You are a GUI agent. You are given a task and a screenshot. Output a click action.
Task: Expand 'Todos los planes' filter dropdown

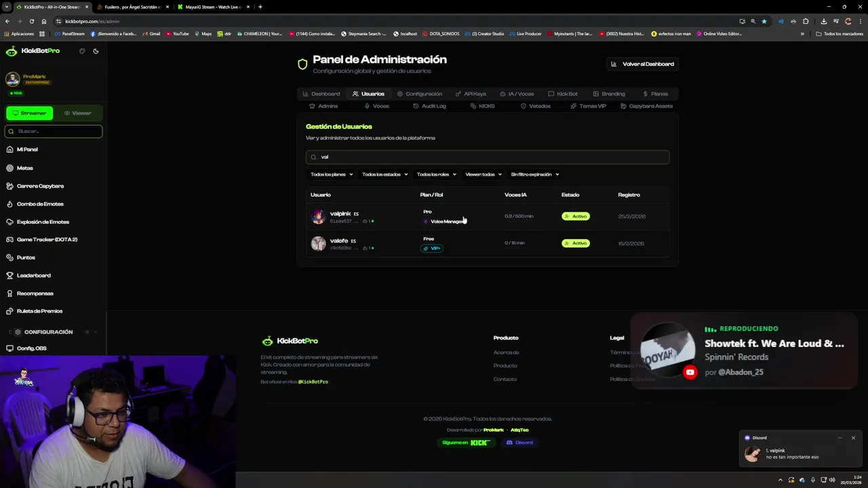click(x=332, y=174)
